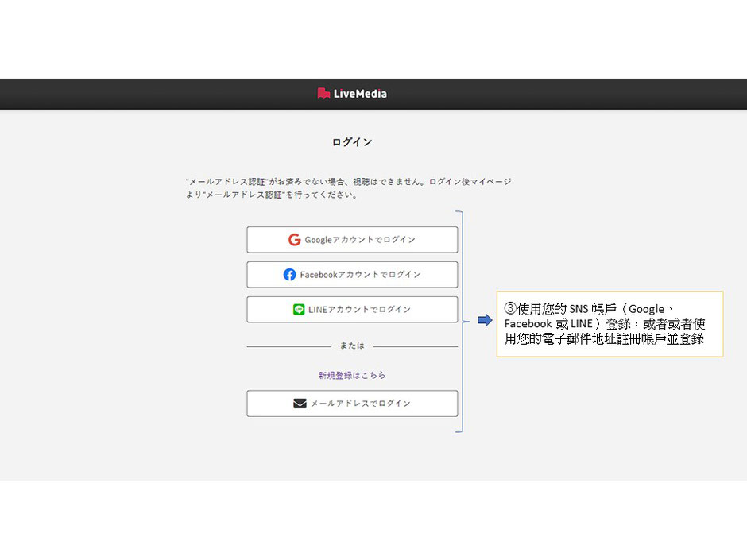Image resolution: width=747 pixels, height=560 pixels.
Task: Log in with the Googleアカウントでログイン button
Action: [x=352, y=240]
